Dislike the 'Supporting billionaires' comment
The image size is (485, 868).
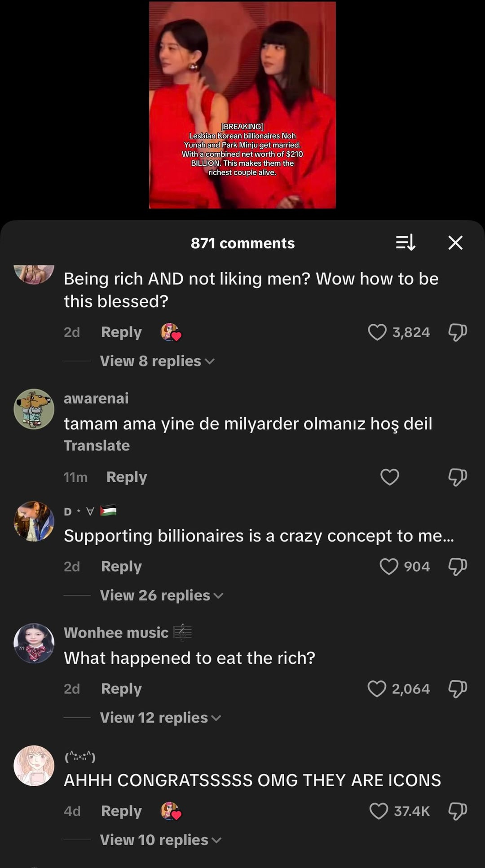point(458,567)
